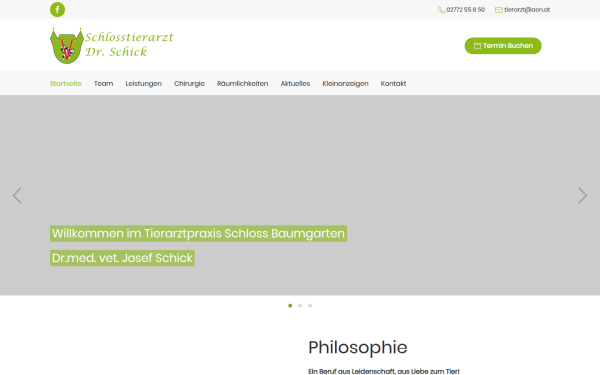This screenshot has height=375, width=600.
Task: Open the Räumlichkeiten menu item
Action: click(242, 83)
